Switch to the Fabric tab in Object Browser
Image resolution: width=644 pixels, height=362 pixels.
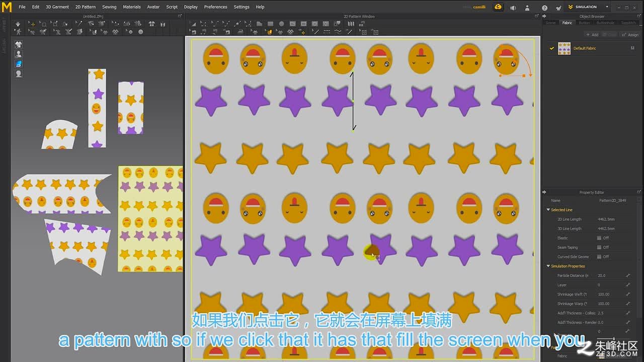(567, 23)
